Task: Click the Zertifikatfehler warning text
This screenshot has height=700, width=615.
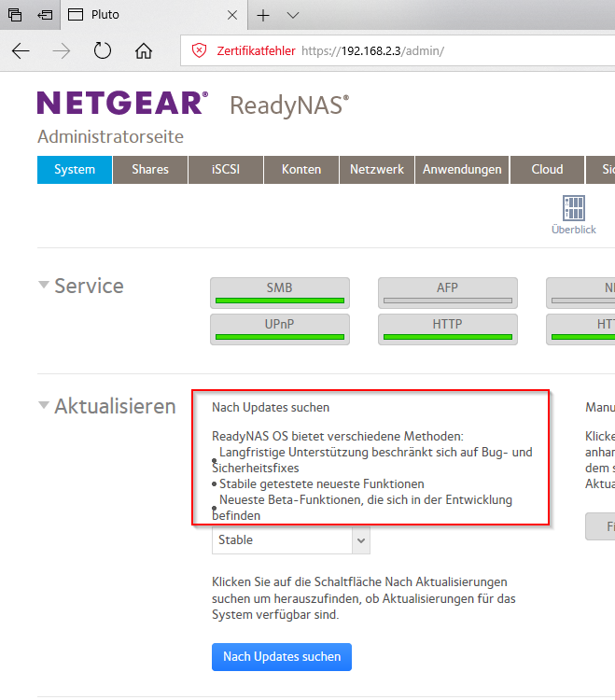Action: point(257,51)
